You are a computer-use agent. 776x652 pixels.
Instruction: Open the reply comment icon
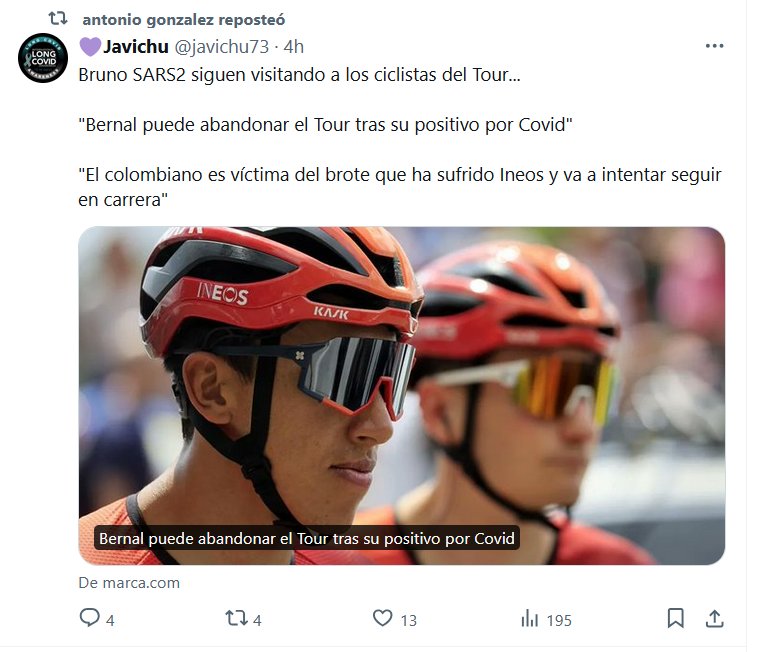[90, 618]
